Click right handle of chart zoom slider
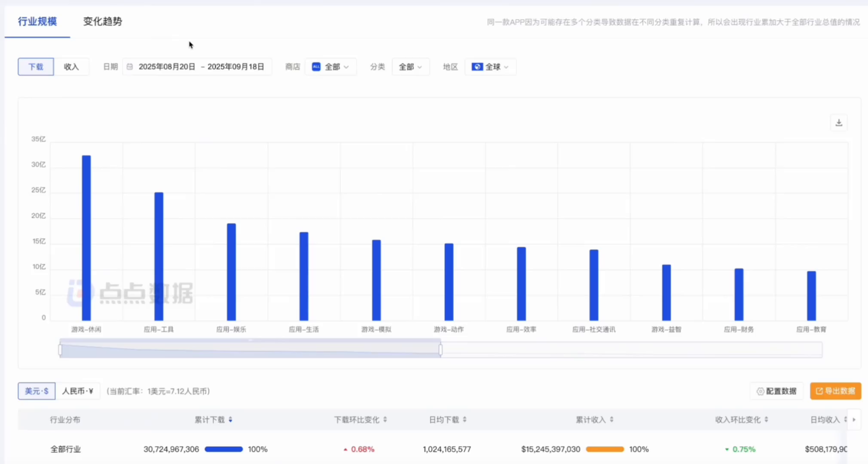This screenshot has height=464, width=868. click(440, 350)
